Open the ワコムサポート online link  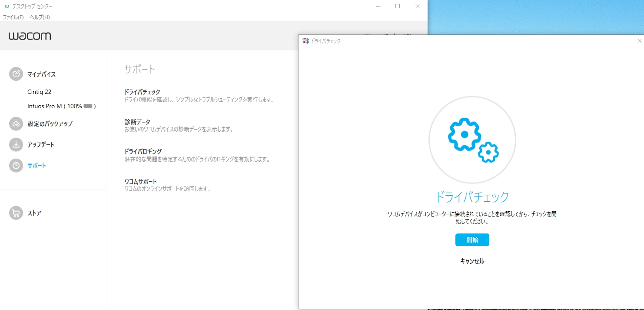141,181
